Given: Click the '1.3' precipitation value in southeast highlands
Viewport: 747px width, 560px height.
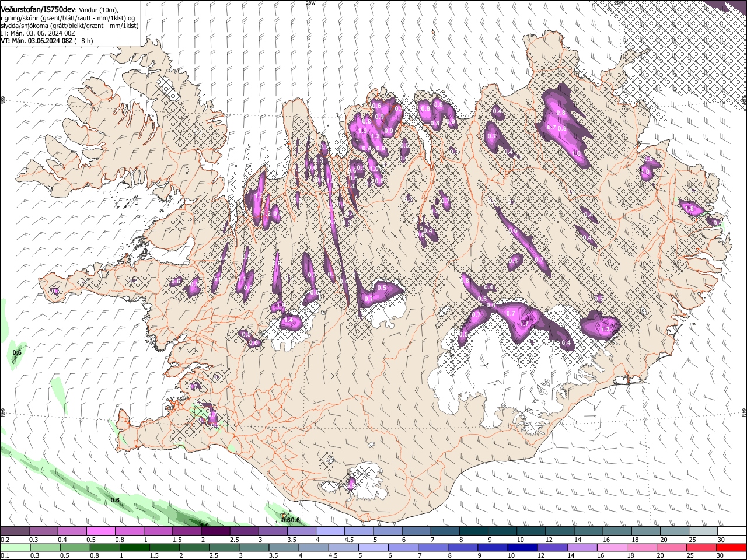Looking at the screenshot, I should pyautogui.click(x=605, y=330).
